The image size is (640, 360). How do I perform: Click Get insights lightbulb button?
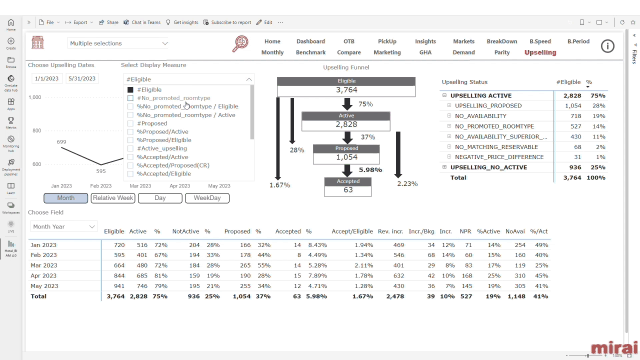pos(182,22)
